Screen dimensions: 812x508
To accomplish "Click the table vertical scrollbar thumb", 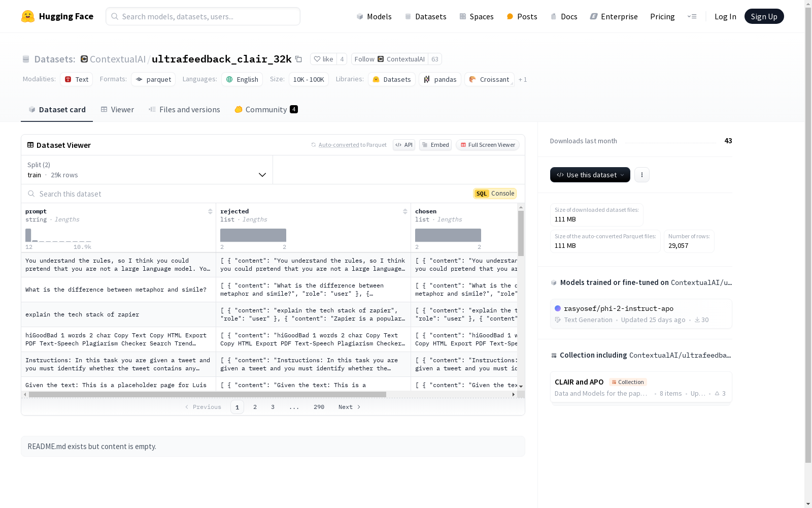I will [521, 233].
